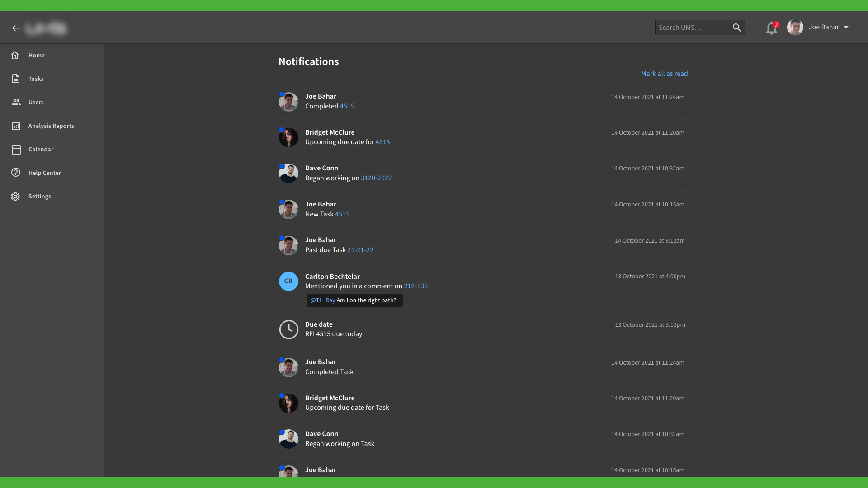Click the Analysis Reports chart icon
The image size is (868, 488).
(x=16, y=126)
